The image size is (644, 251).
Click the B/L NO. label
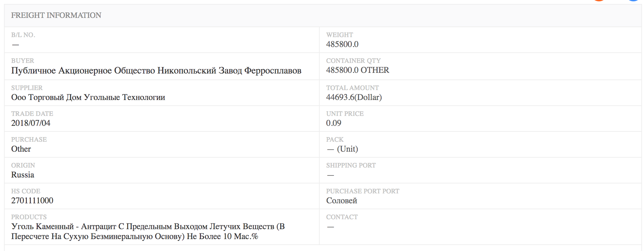(23, 35)
